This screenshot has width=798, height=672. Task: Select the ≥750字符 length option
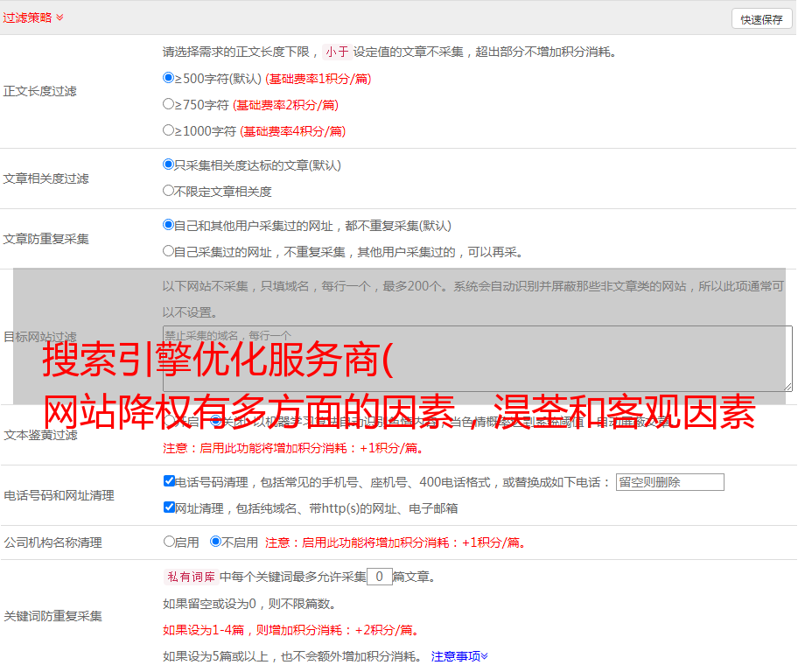coord(169,104)
